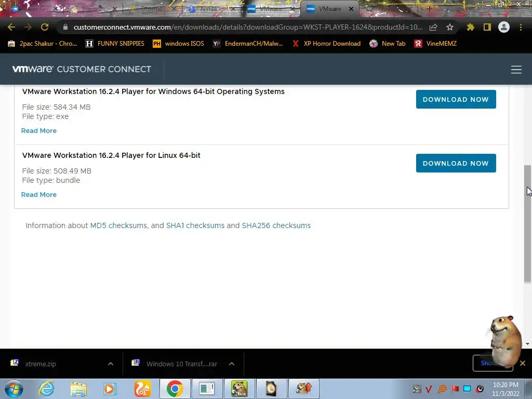Open the hamster with red arrow taskbar app
The height and width of the screenshot is (399, 532).
tap(303, 389)
